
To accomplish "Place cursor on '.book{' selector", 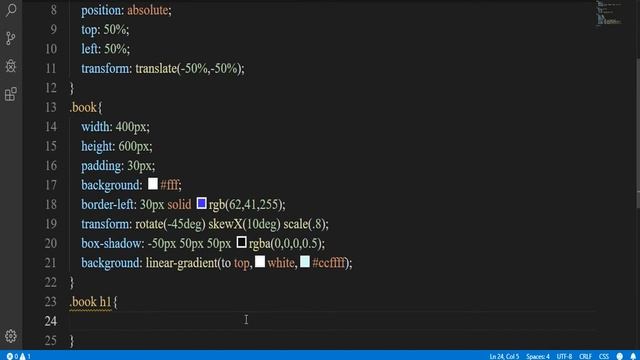I will point(86,107).
